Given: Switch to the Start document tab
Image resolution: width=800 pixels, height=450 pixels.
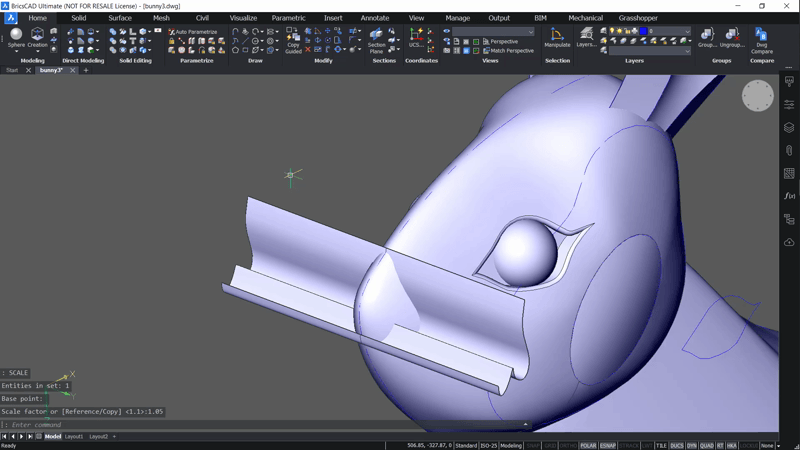Looking at the screenshot, I should pyautogui.click(x=12, y=70).
